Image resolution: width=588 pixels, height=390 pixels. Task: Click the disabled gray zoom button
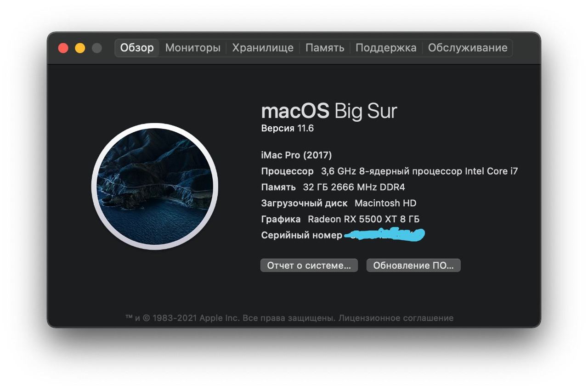pyautogui.click(x=96, y=48)
